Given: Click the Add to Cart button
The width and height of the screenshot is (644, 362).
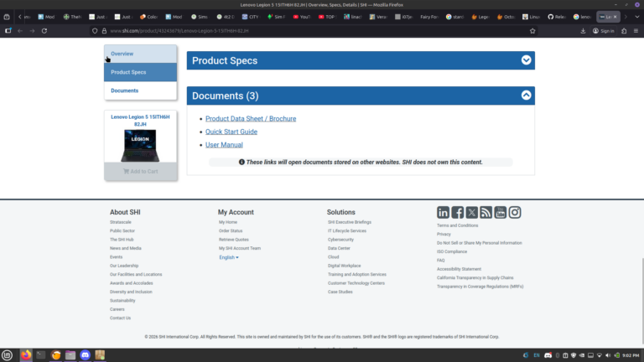Looking at the screenshot, I should tap(141, 172).
